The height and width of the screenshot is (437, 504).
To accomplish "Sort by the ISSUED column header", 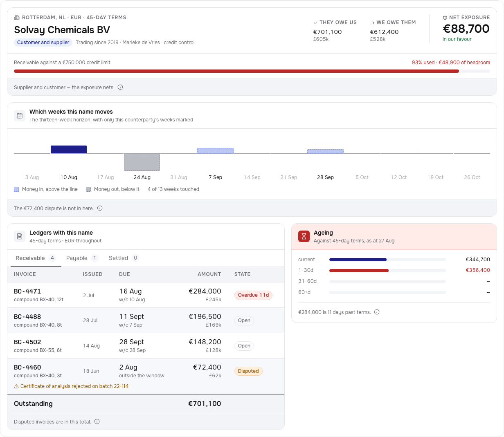I will tap(93, 274).
